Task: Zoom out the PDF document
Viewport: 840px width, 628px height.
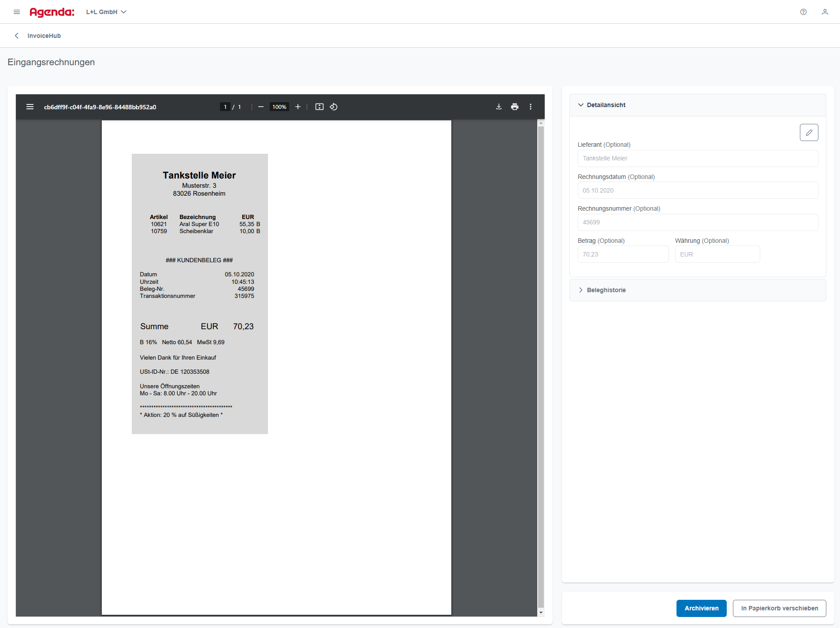Action: 261,107
